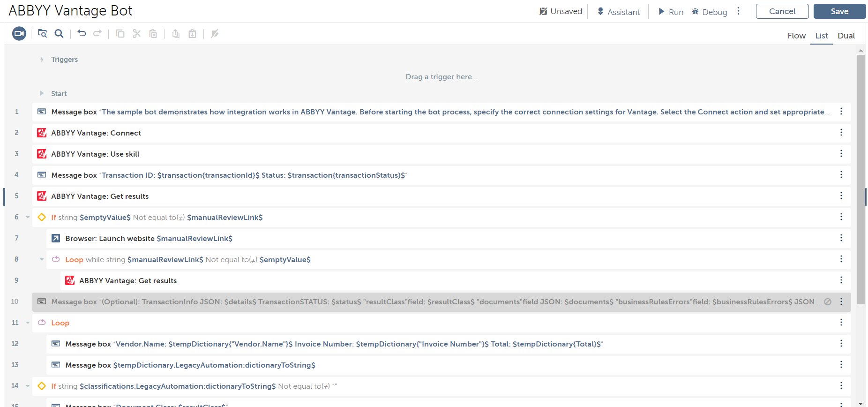Click line number 10
The image size is (868, 407).
click(x=15, y=301)
